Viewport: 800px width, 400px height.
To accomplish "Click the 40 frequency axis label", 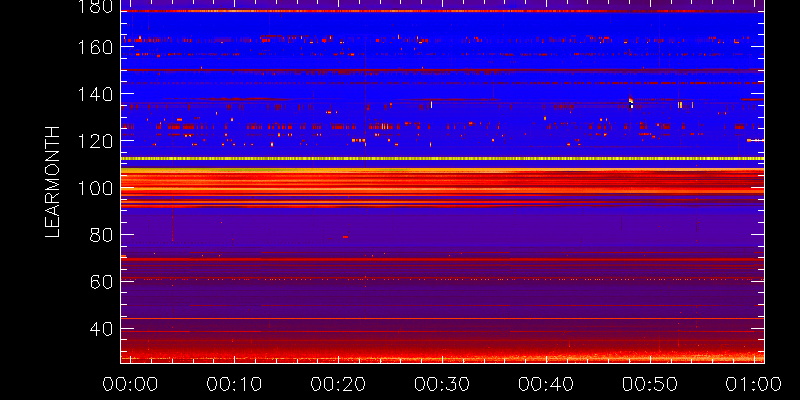I will point(102,329).
